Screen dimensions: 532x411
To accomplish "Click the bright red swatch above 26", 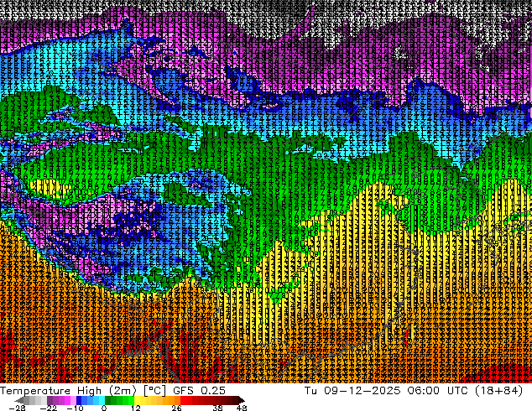I will pyautogui.click(x=183, y=400).
